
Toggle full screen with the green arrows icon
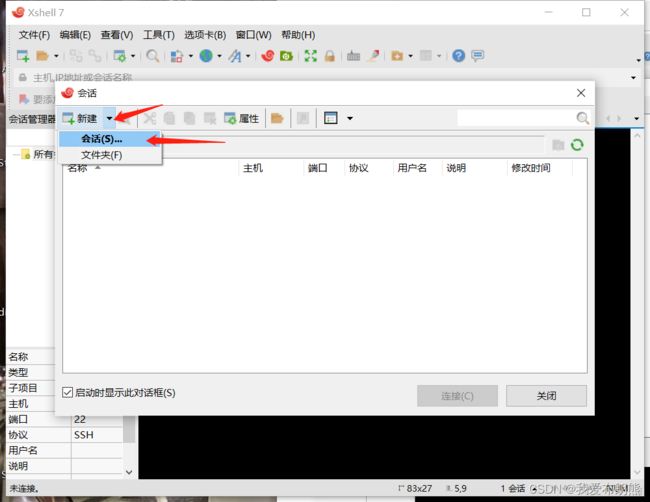tap(310, 56)
